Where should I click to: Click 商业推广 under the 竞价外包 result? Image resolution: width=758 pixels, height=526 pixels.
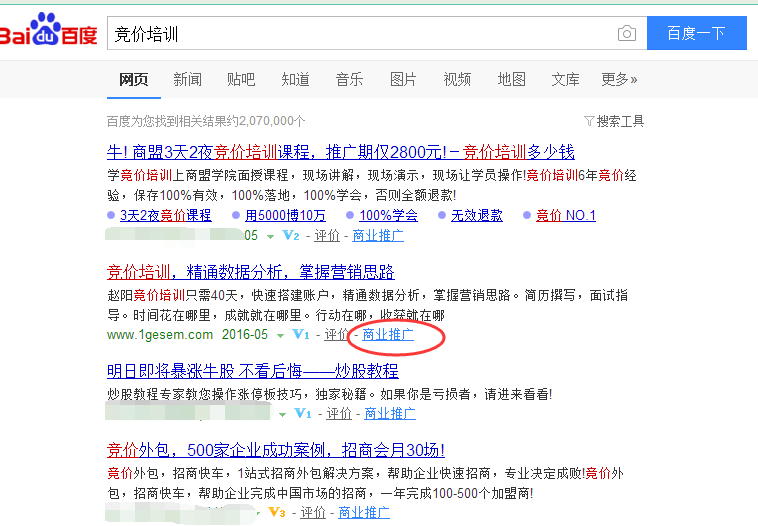tap(364, 512)
